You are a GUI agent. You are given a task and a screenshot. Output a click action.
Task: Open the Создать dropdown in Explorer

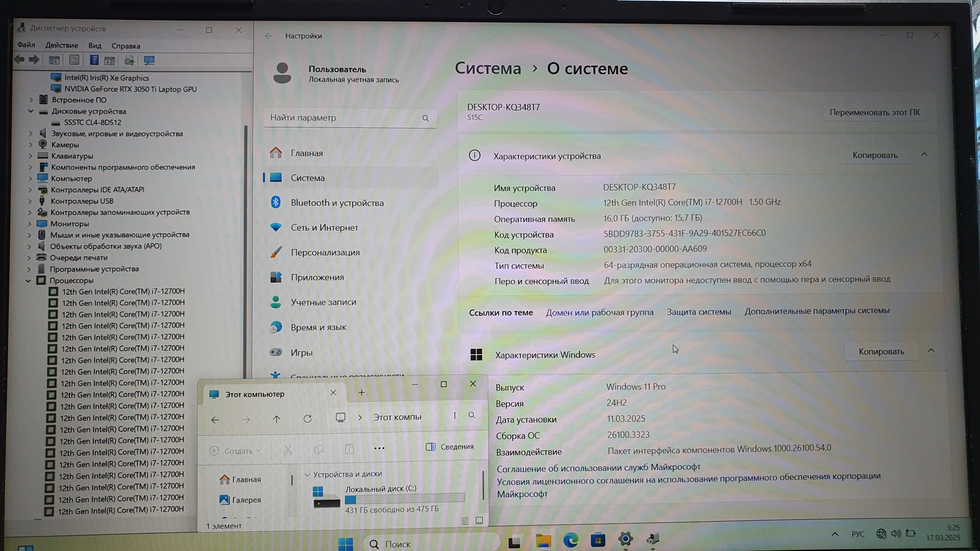(x=235, y=451)
